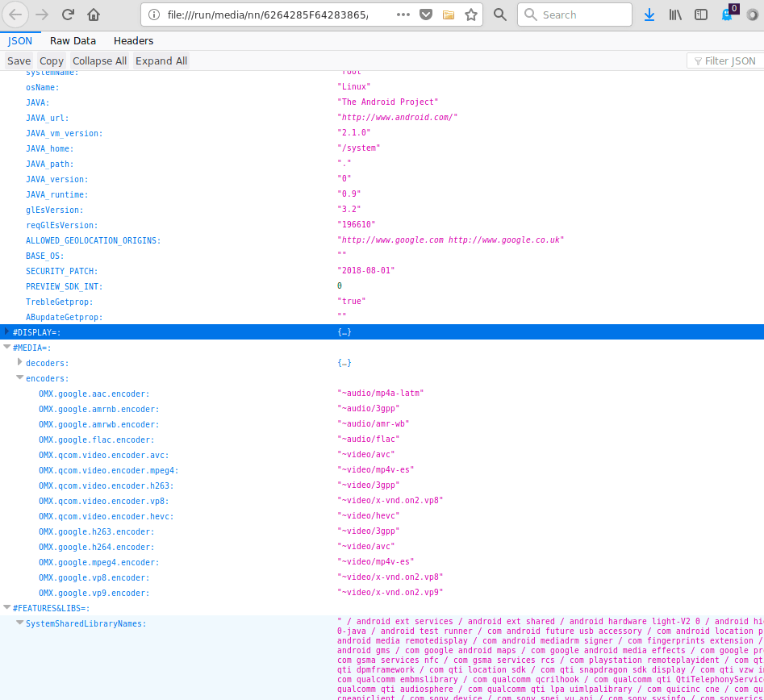The width and height of the screenshot is (764, 700).
Task: Click OMX.qcom.video.encoder.vp8 key
Action: [104, 502]
